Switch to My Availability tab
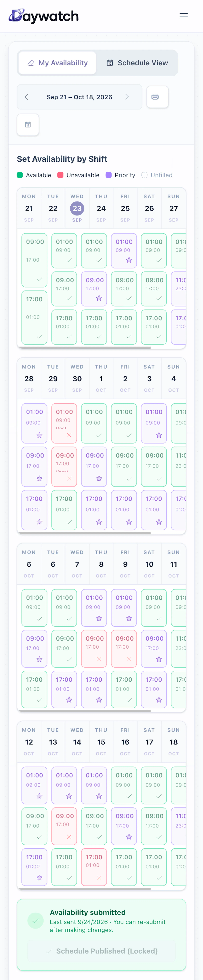The height and width of the screenshot is (980, 203). [x=57, y=63]
